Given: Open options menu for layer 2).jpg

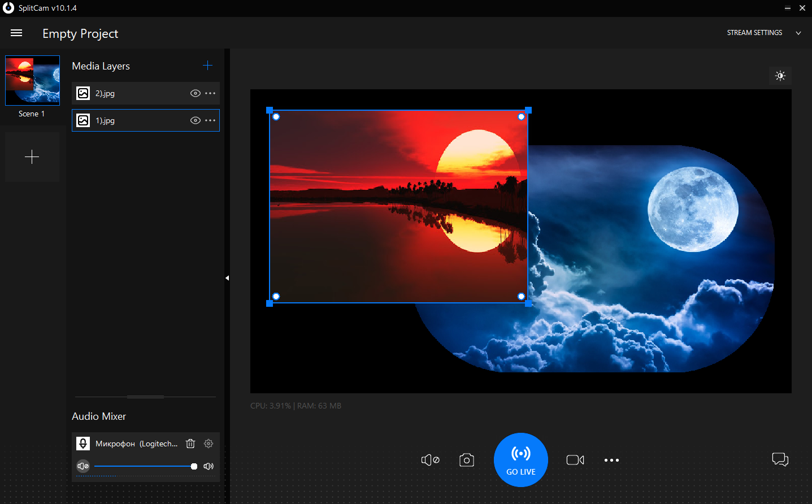Looking at the screenshot, I should (x=210, y=93).
